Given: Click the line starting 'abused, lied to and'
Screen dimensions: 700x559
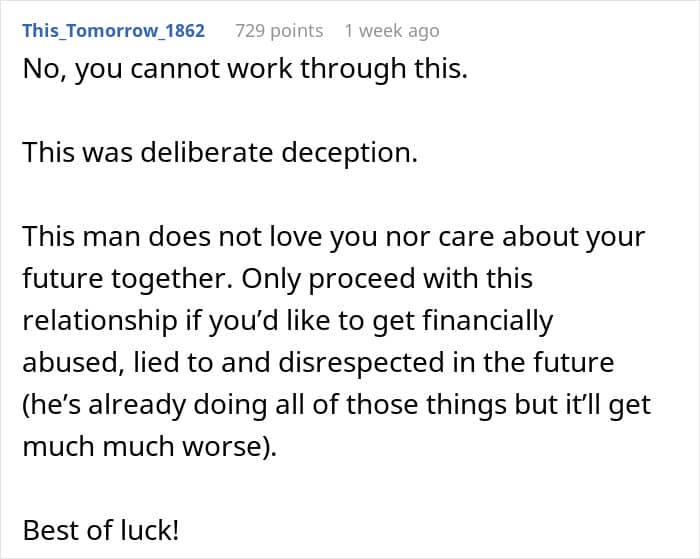Looking at the screenshot, I should pyautogui.click(x=318, y=362).
